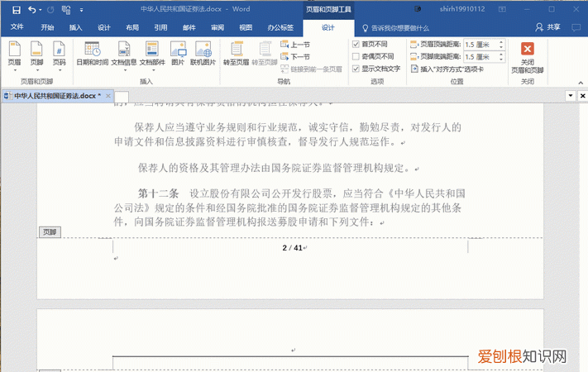Switch to the 开始 ribbon tab
Screen dimensions: 588x372
tap(47, 27)
